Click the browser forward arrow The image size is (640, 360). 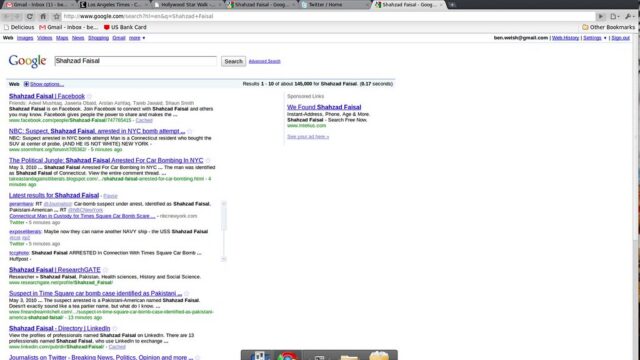[x=17, y=16]
